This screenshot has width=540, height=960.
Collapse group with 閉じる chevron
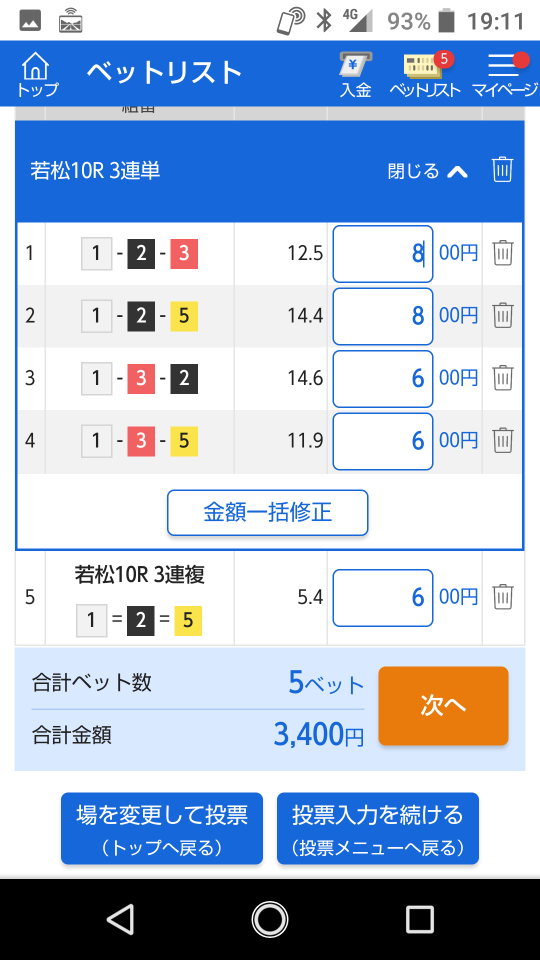(428, 171)
